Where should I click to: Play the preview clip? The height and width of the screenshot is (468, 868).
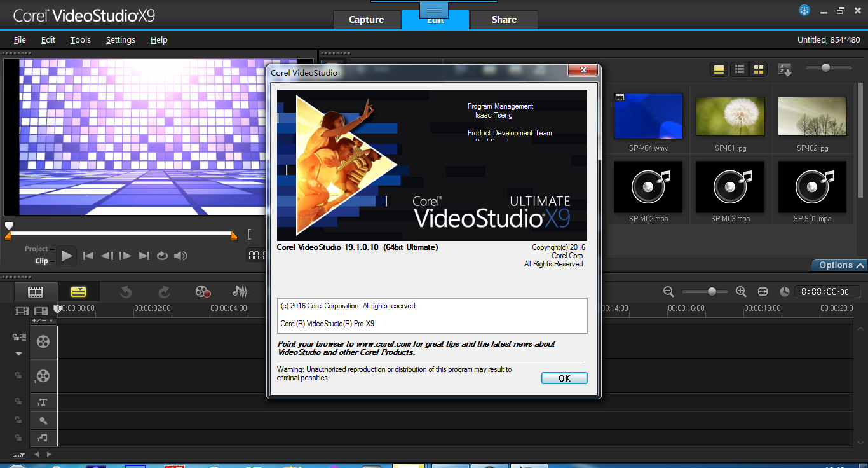tap(67, 256)
